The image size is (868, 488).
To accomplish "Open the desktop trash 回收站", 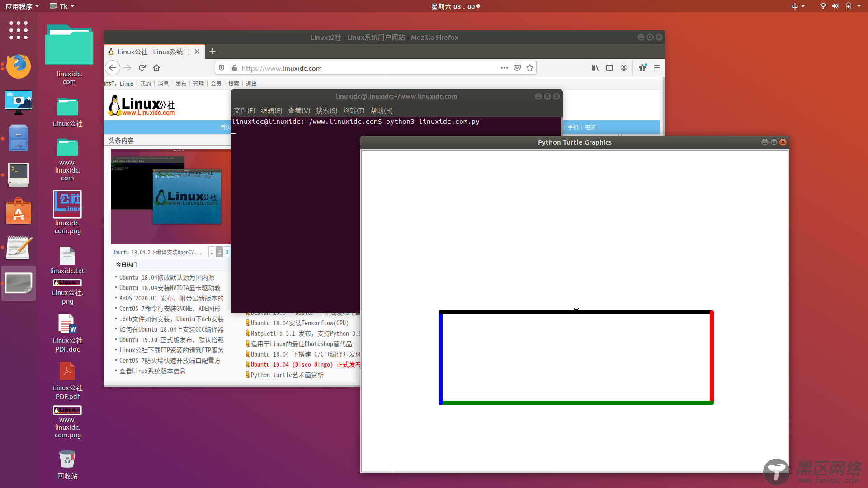I will click(x=67, y=465).
